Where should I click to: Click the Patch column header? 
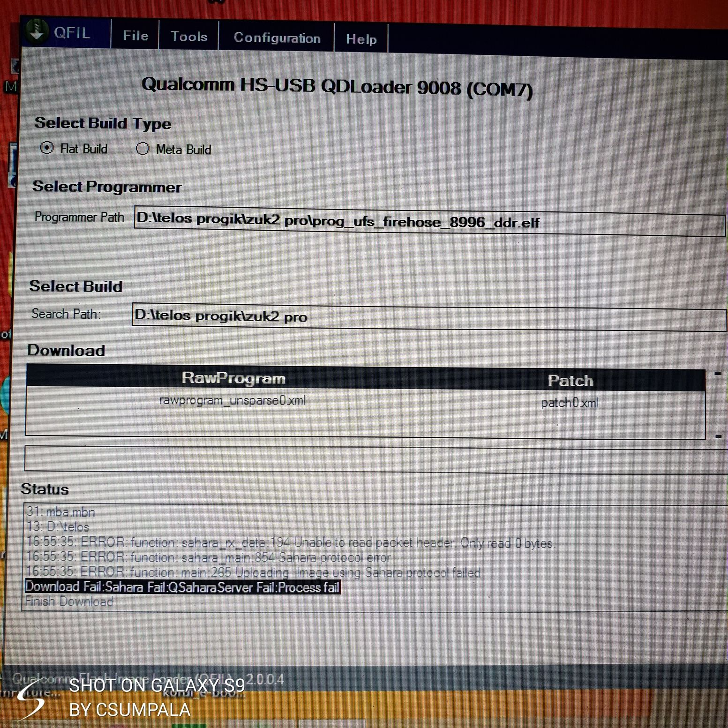[570, 380]
